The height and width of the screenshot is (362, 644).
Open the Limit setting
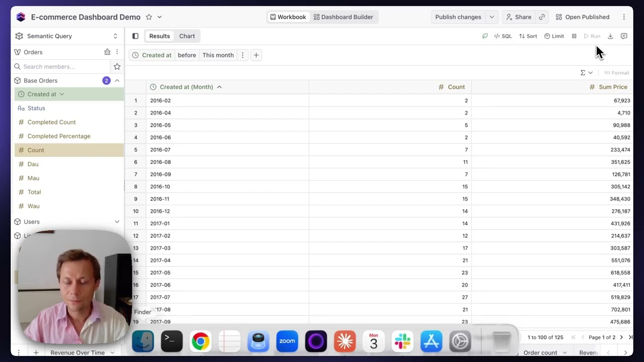pyautogui.click(x=554, y=36)
